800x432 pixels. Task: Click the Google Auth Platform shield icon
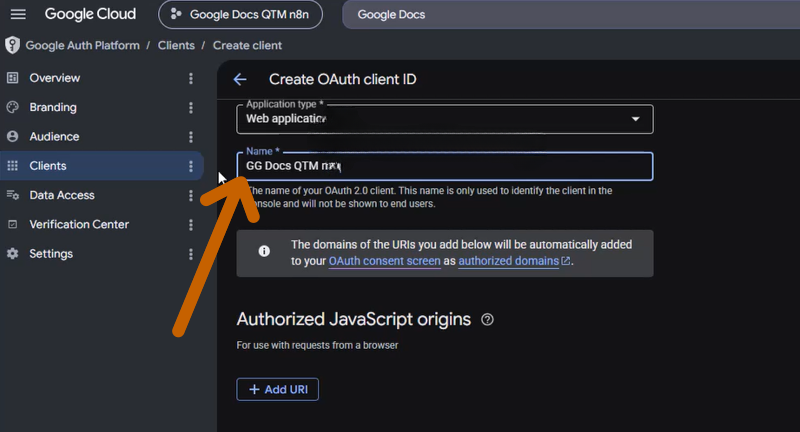click(12, 45)
